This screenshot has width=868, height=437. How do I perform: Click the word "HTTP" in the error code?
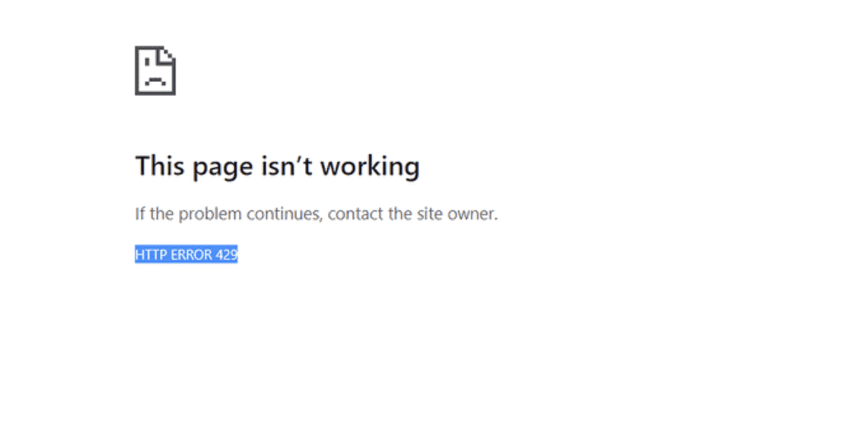click(151, 255)
